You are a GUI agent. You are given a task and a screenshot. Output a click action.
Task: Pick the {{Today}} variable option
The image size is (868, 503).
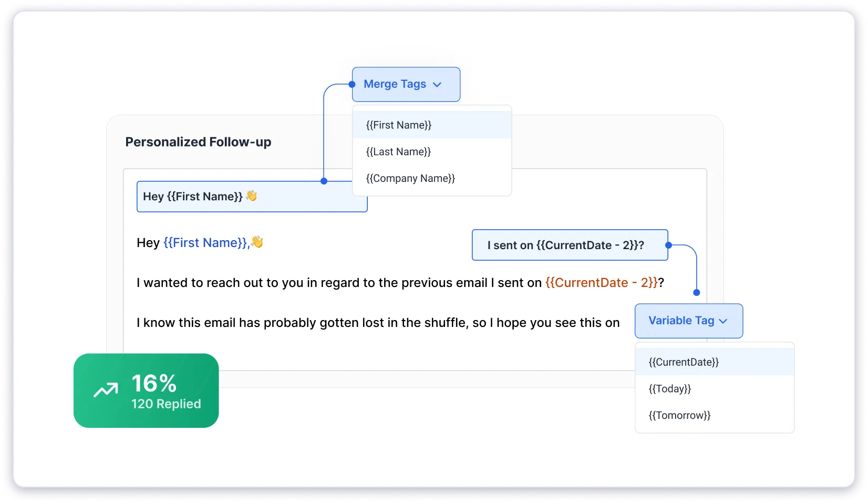(x=715, y=389)
